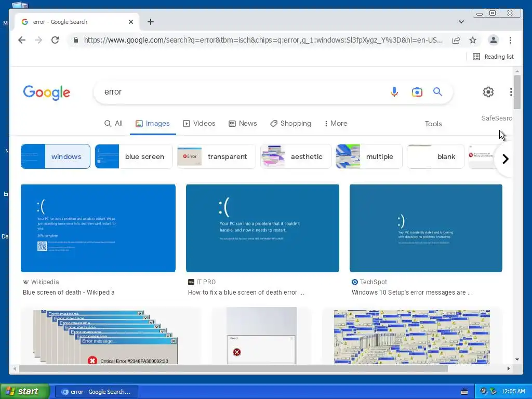Open the Chrome profile avatar
The image size is (532, 399).
coord(494,40)
